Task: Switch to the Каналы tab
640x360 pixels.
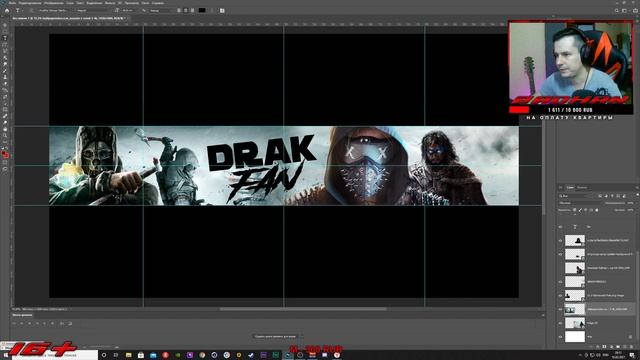Action: [582, 188]
